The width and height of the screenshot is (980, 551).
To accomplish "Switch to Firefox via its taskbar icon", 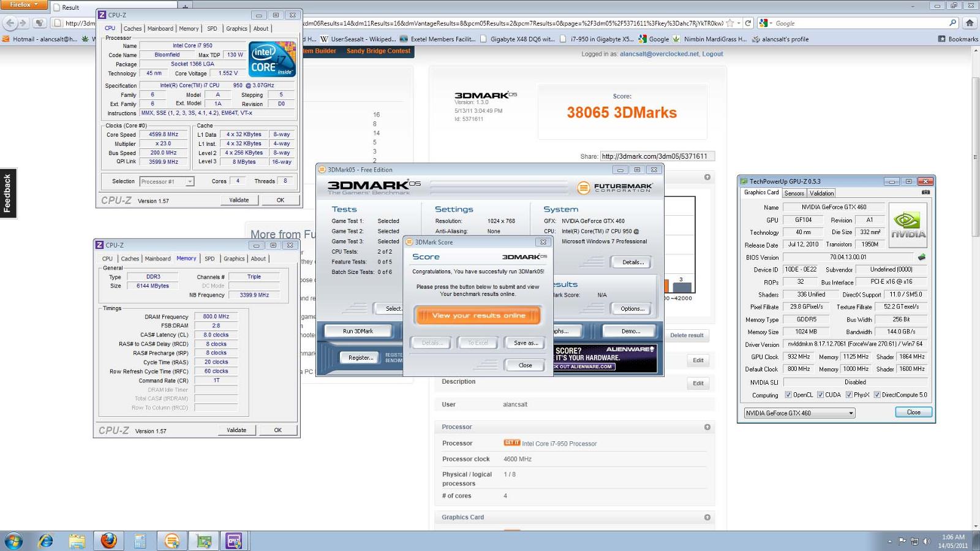I will (108, 541).
